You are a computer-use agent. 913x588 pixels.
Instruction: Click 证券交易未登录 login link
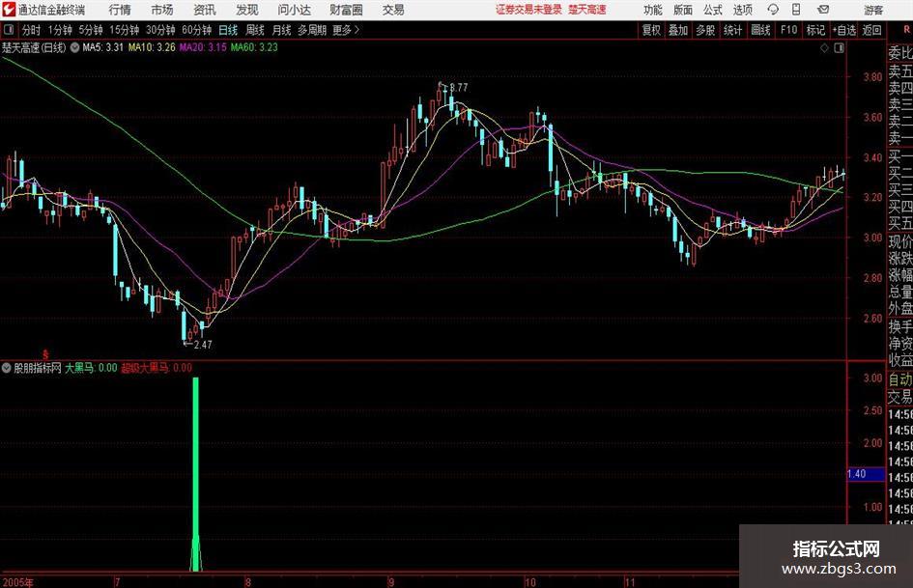click(528, 10)
